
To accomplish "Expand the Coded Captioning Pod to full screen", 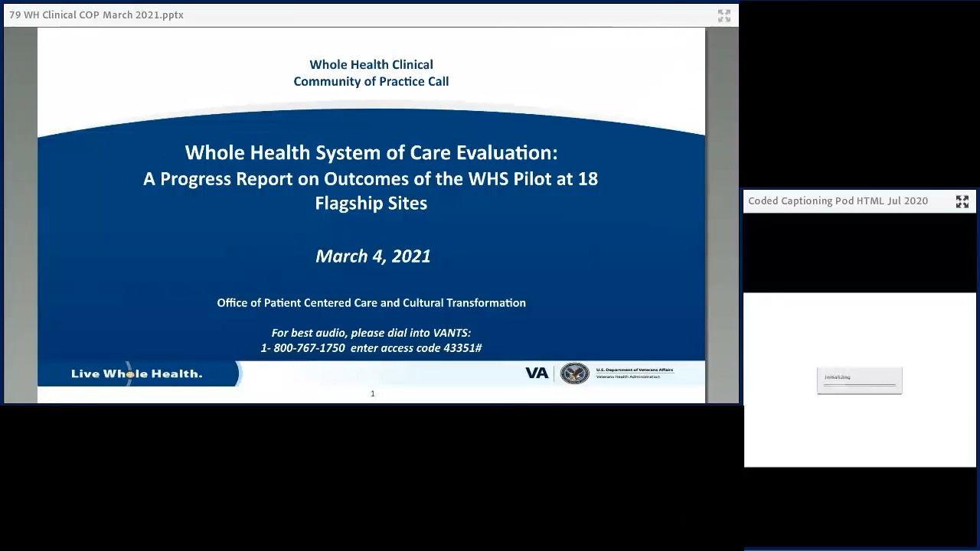I will click(962, 201).
